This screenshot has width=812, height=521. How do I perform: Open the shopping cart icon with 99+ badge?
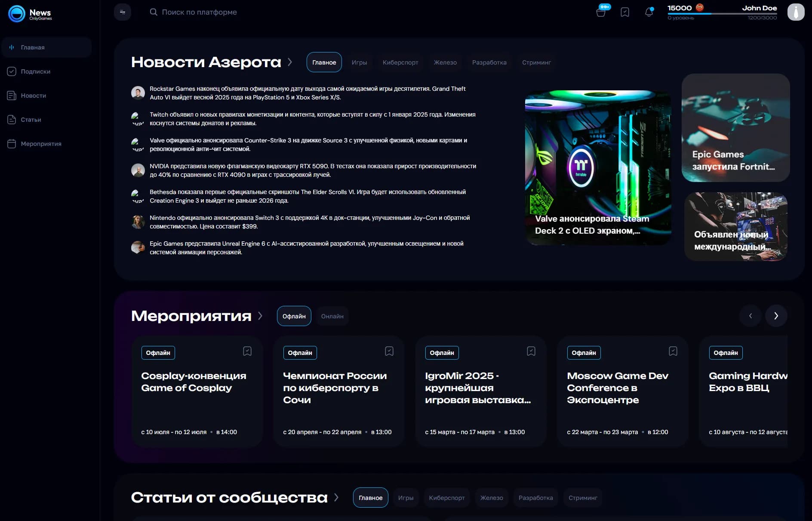point(602,12)
